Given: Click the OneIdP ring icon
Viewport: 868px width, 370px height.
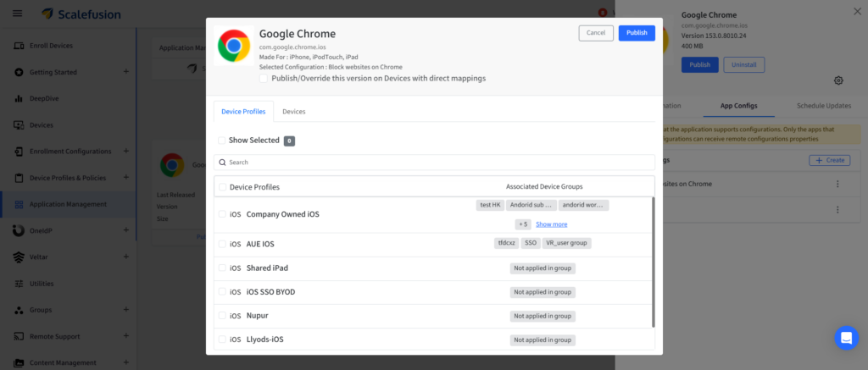Looking at the screenshot, I should coord(19,230).
